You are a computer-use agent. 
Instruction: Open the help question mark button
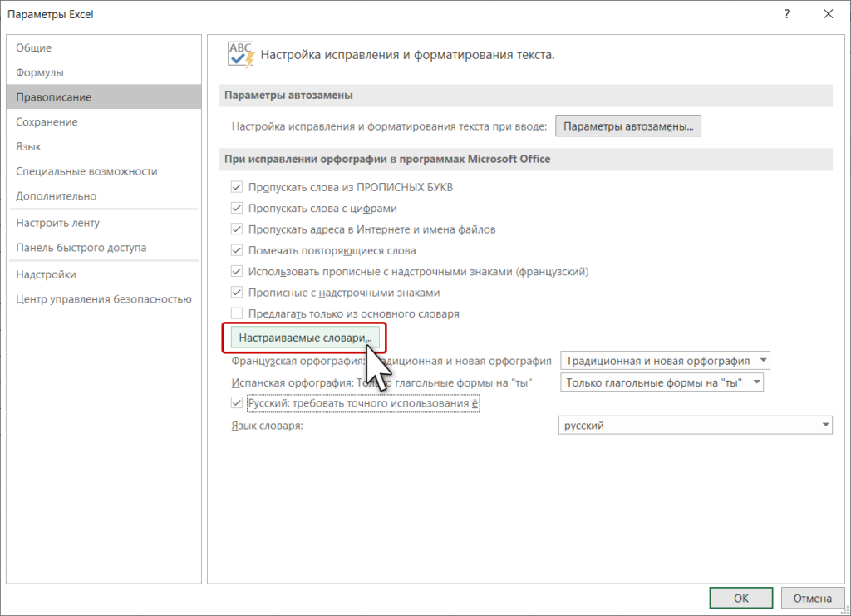[786, 14]
